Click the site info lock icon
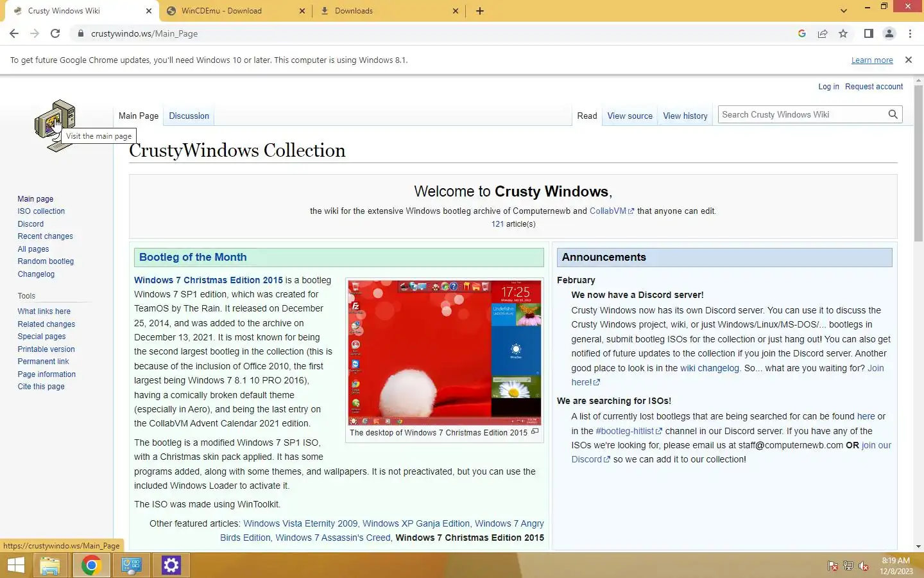The image size is (924, 578). [x=81, y=33]
